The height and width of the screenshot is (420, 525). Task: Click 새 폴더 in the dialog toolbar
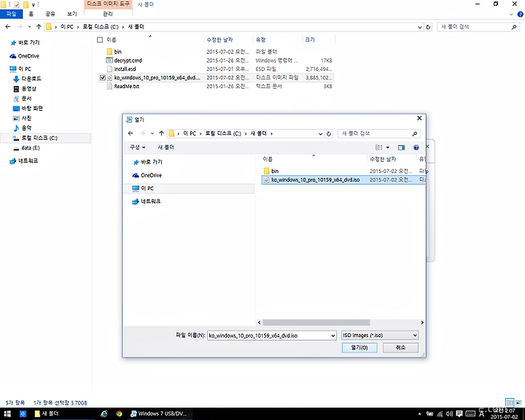166,147
